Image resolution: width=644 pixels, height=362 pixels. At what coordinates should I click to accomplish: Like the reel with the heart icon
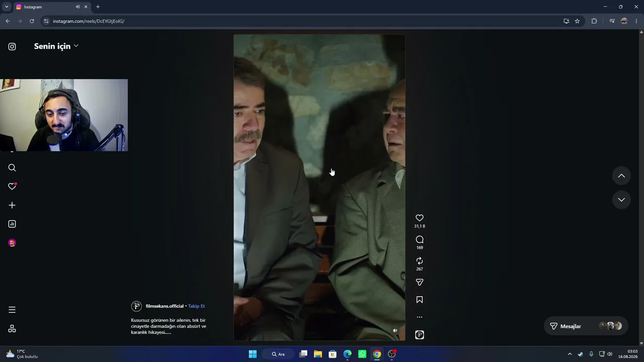pos(420,218)
